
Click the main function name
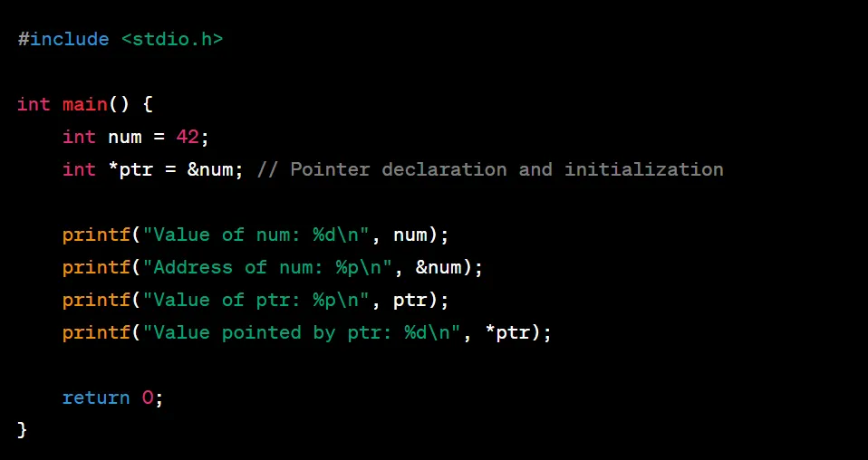(x=85, y=104)
